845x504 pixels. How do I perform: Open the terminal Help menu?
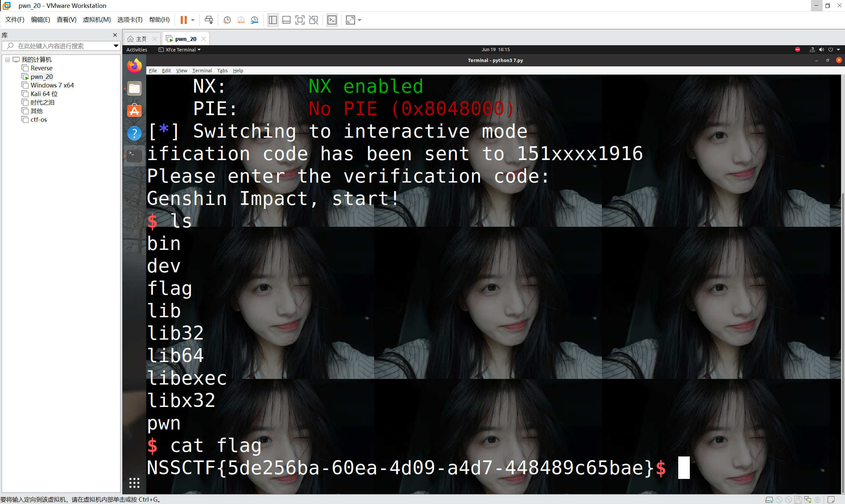pos(238,70)
